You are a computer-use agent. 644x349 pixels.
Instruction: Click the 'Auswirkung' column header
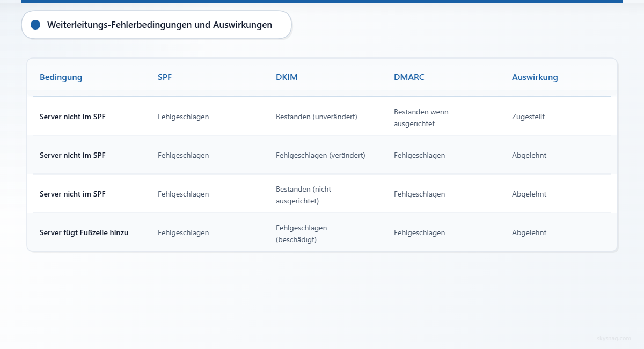pos(535,77)
